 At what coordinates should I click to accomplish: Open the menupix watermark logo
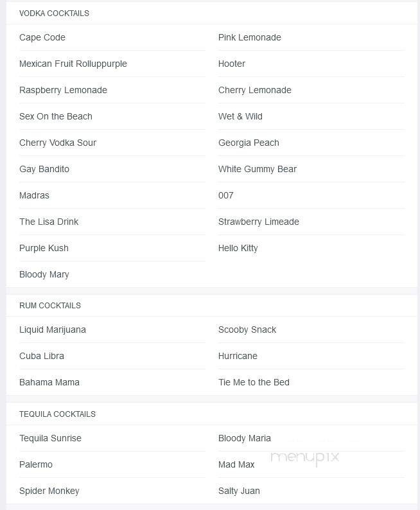point(304,457)
